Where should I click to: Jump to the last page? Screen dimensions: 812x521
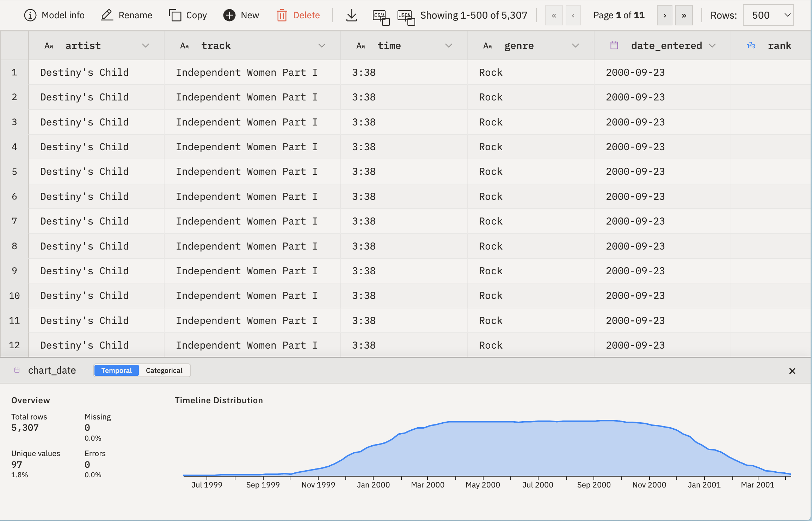[x=684, y=15]
